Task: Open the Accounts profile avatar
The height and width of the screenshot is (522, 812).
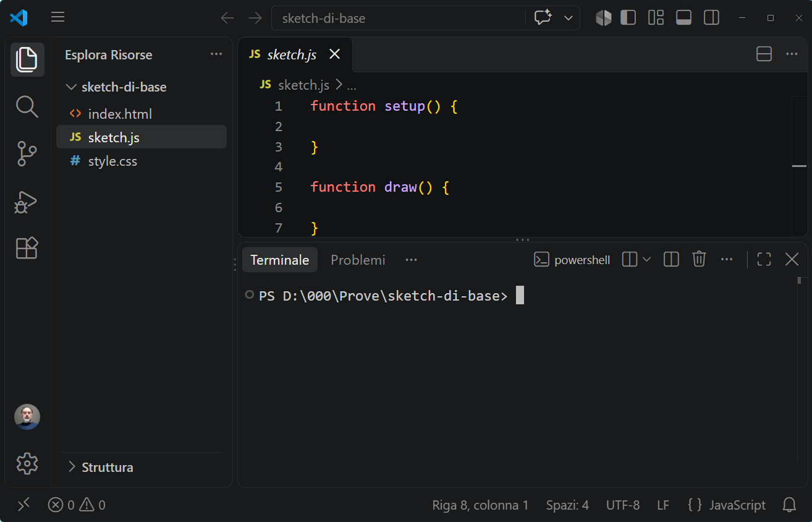Action: 27,417
